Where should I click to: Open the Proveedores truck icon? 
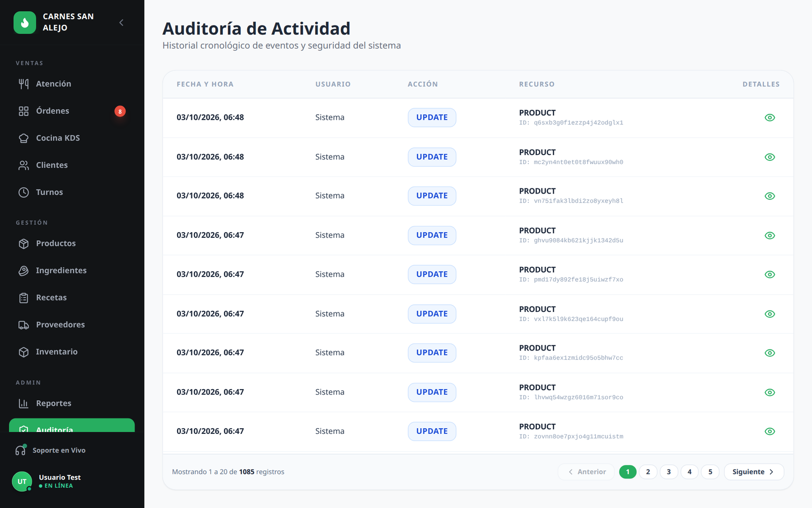(24, 325)
